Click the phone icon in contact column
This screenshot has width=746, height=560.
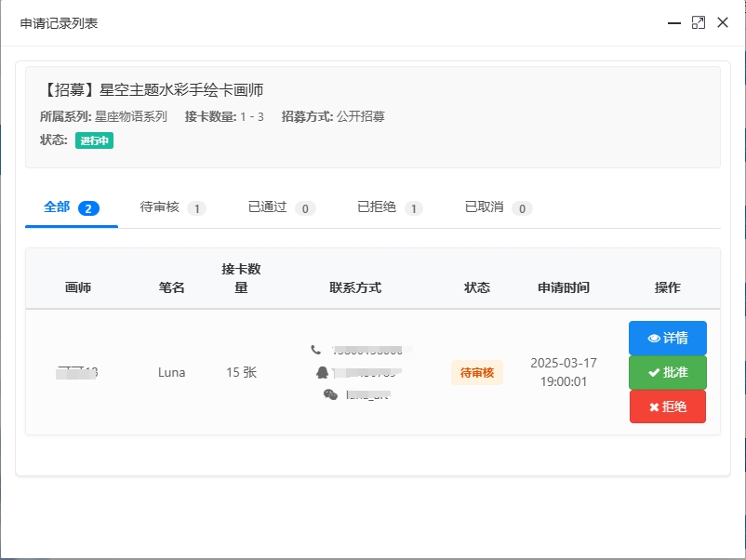coord(316,350)
